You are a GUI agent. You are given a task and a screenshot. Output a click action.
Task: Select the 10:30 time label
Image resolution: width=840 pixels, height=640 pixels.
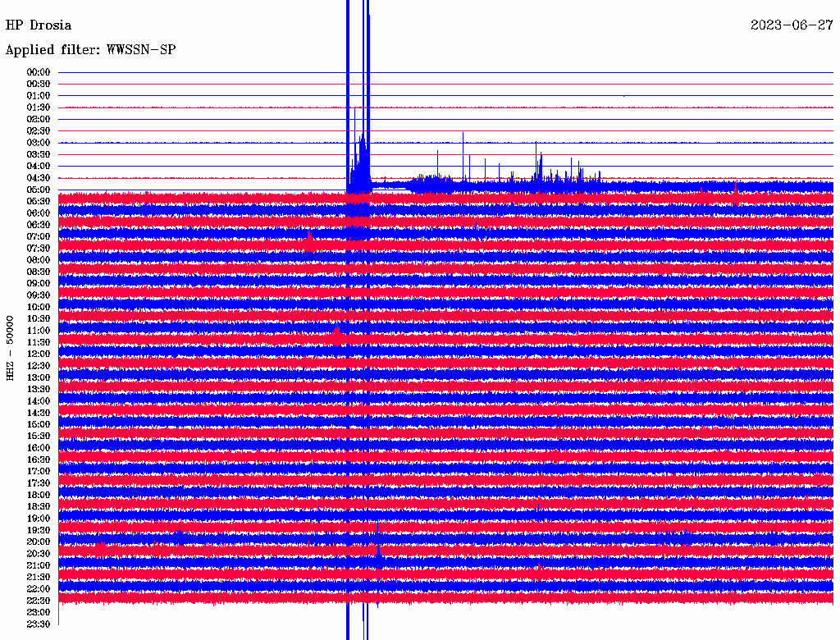point(39,319)
